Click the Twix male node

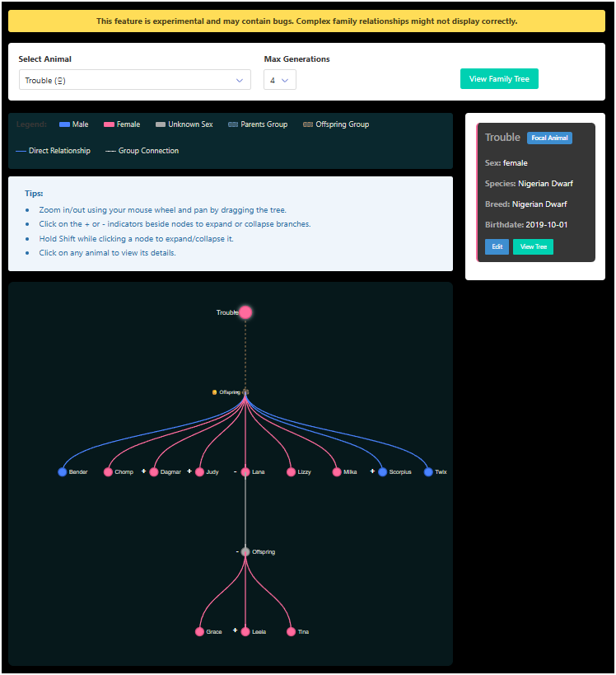[428, 472]
